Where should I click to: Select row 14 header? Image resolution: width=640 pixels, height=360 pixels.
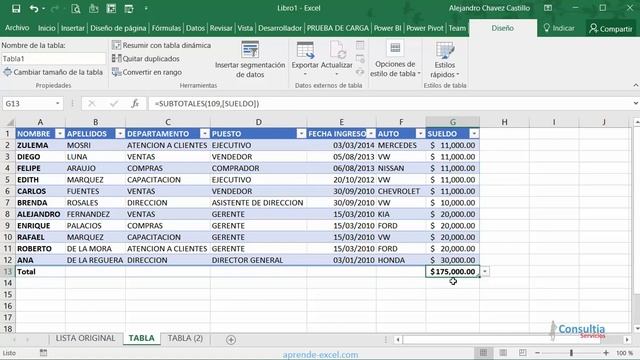pos(8,283)
